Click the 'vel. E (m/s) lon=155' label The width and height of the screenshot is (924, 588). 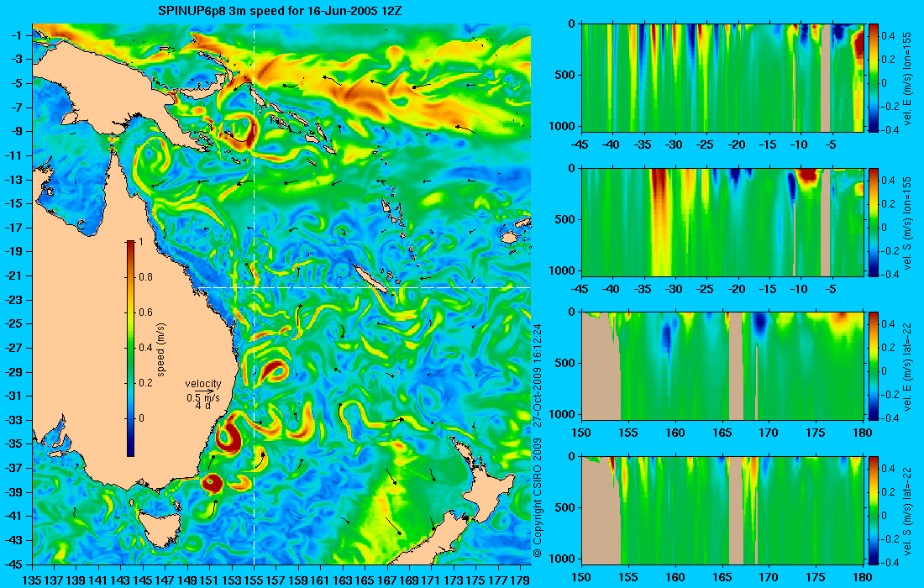pyautogui.click(x=907, y=79)
